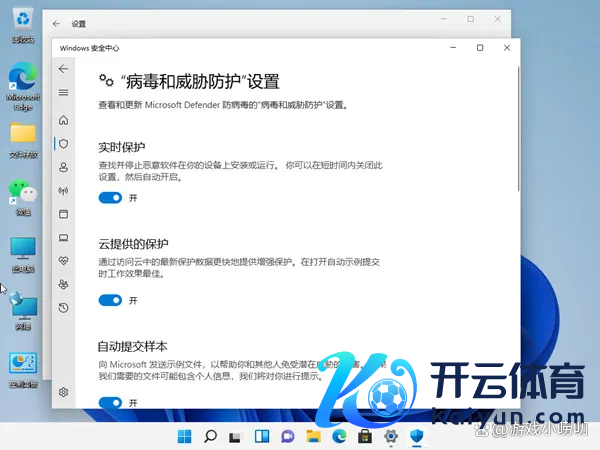Click the Security Center vertical scrollbar

(517, 130)
